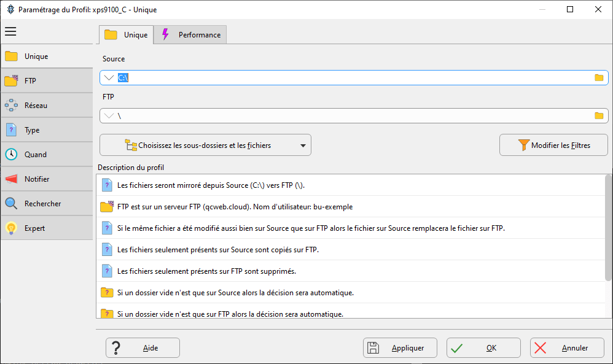Click the application icon in title bar
This screenshot has width=613, height=364.
(x=10, y=9)
